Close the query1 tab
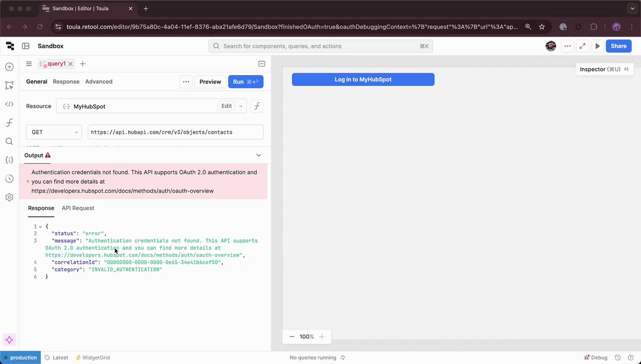 tap(71, 64)
